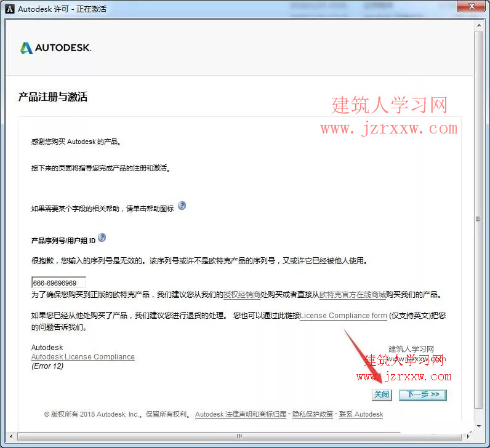
Task: Open the Autodesk 法律声明和商标归属 link
Action: pyautogui.click(x=241, y=414)
